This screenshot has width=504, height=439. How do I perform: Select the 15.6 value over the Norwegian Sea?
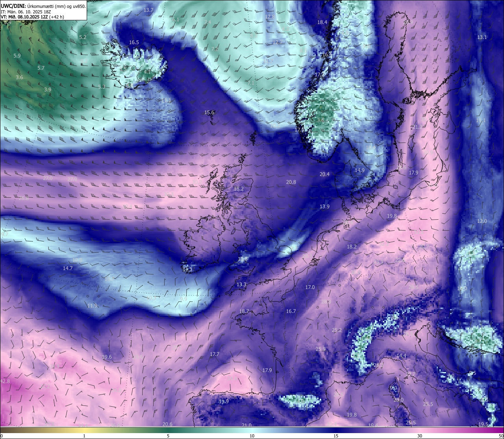coord(209,113)
